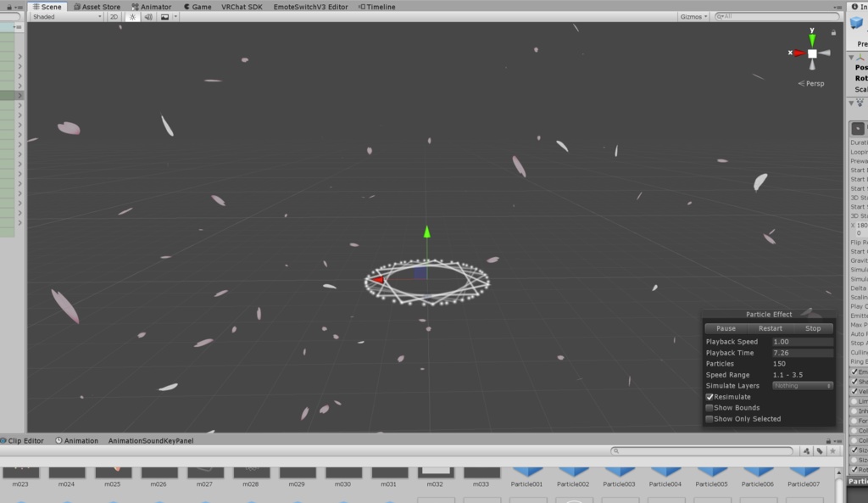Click gray bottom cone of orientation gizmo

point(812,65)
